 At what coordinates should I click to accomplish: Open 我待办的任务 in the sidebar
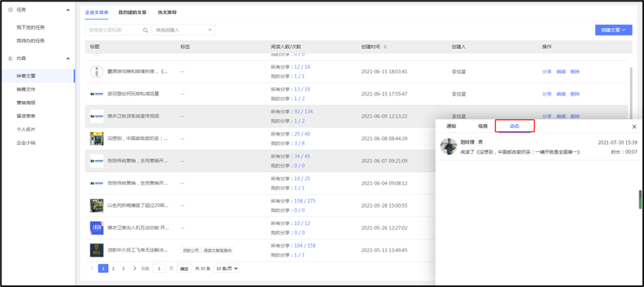(x=30, y=41)
